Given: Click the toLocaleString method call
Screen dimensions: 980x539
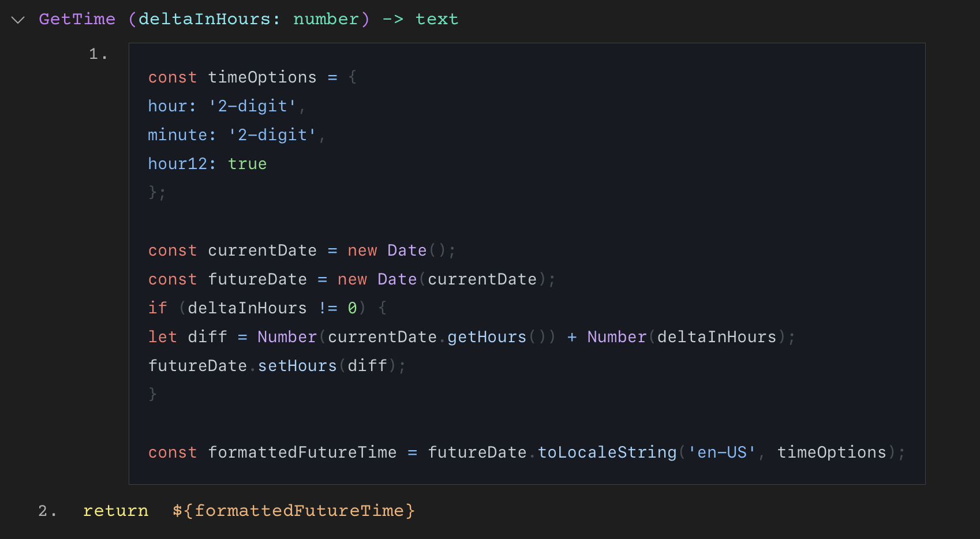Looking at the screenshot, I should pos(607,452).
